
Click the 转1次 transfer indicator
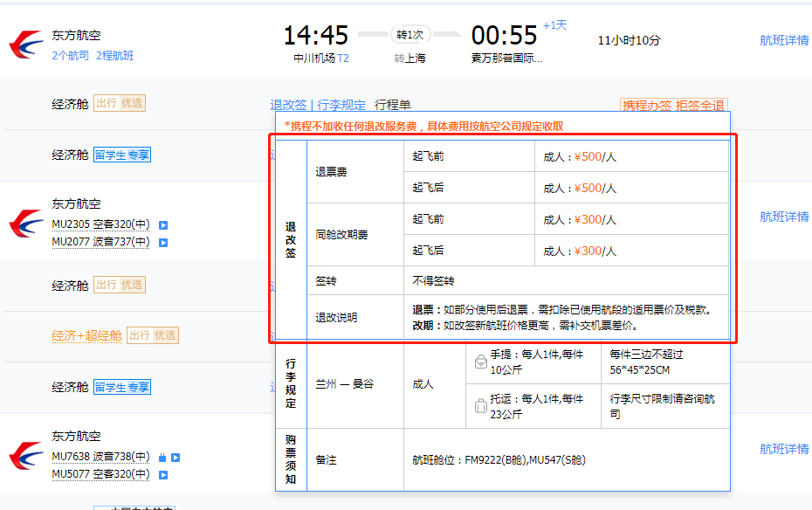click(x=410, y=35)
